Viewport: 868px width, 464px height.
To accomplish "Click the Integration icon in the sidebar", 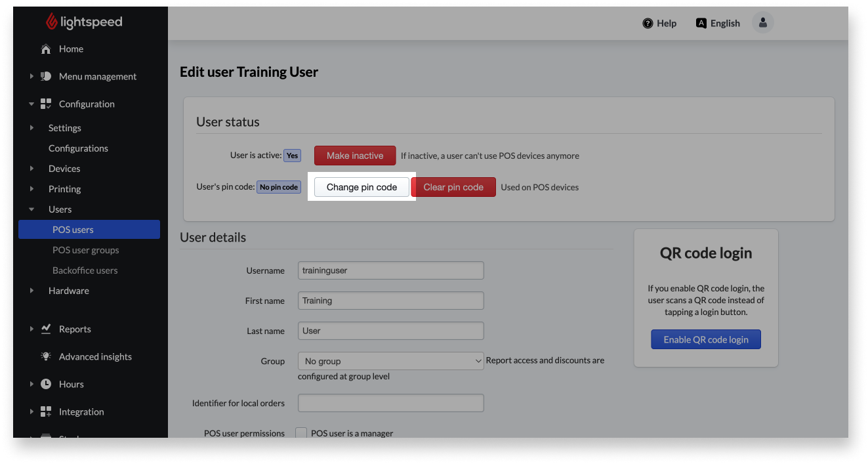I will click(x=45, y=411).
